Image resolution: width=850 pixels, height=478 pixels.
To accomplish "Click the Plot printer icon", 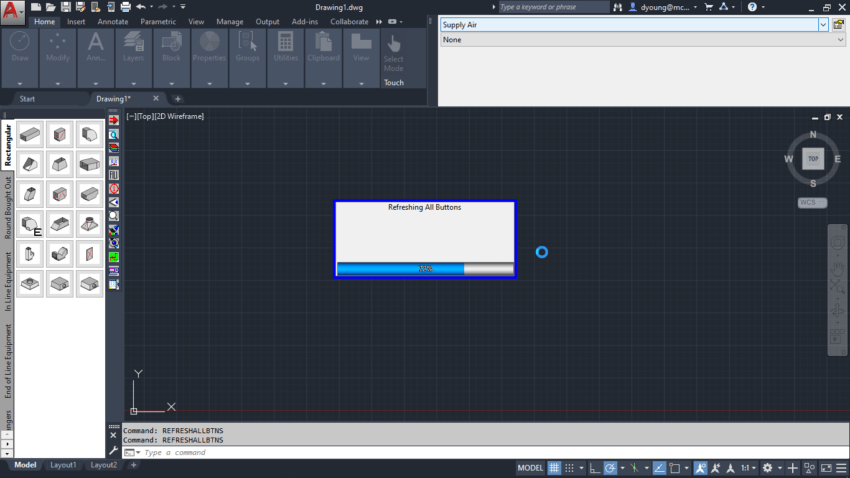I will coord(125,7).
